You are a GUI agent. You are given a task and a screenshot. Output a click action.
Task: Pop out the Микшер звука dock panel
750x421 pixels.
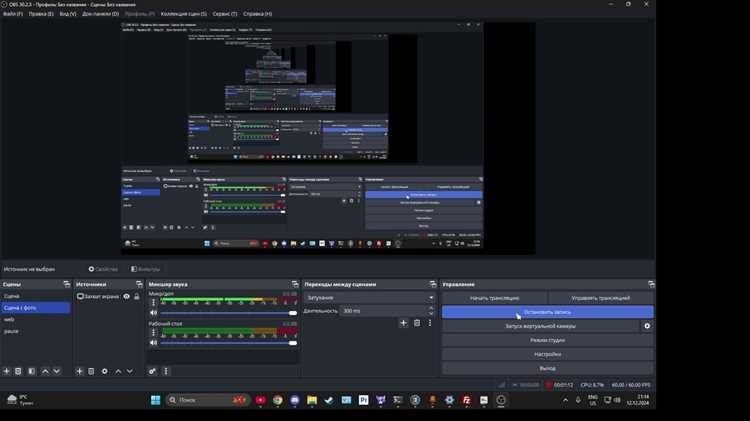coord(295,284)
